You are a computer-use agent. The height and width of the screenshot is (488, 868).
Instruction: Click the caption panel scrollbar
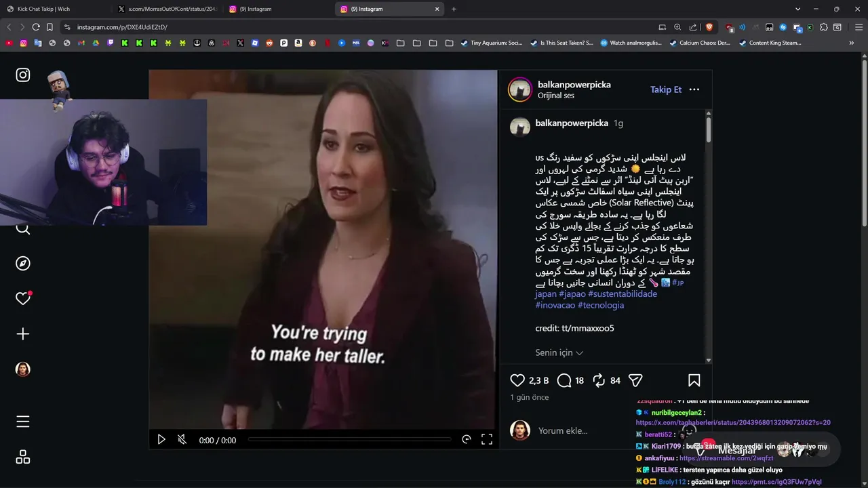(x=708, y=129)
